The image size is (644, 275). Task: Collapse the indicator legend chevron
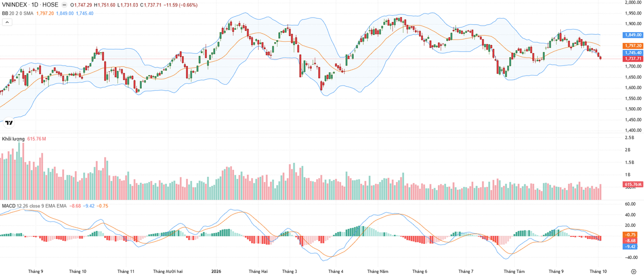(x=8, y=23)
